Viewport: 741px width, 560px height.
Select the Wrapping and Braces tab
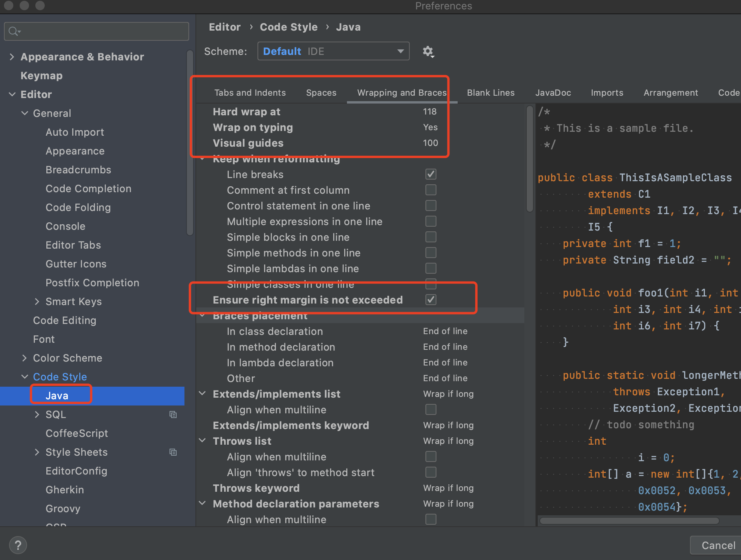coord(402,93)
